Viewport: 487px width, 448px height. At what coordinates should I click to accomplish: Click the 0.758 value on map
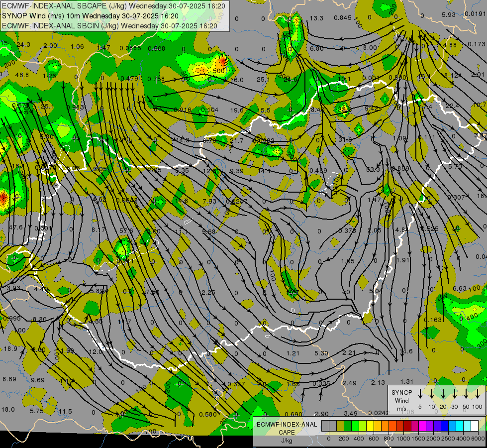click(x=156, y=79)
